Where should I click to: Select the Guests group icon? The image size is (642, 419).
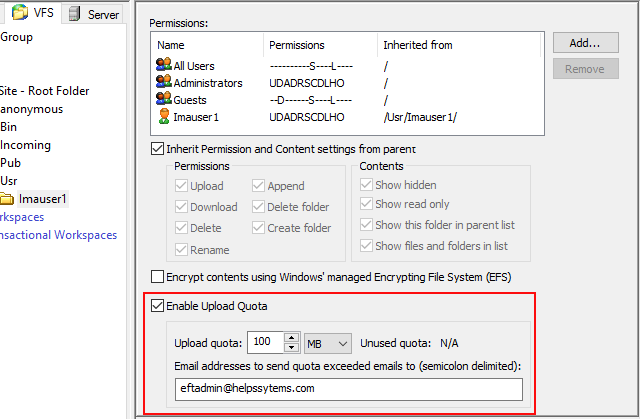pyautogui.click(x=164, y=100)
